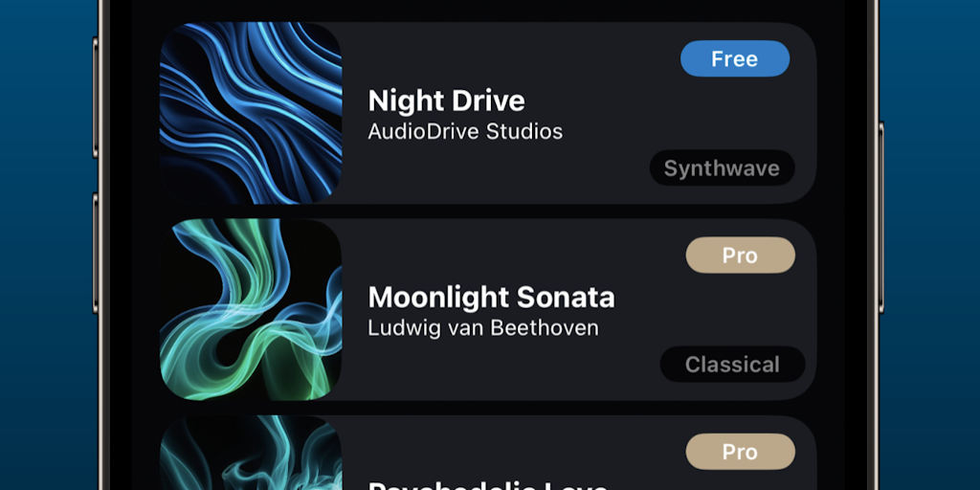
Task: Tap the teal smoke artwork of third track
Action: (251, 455)
